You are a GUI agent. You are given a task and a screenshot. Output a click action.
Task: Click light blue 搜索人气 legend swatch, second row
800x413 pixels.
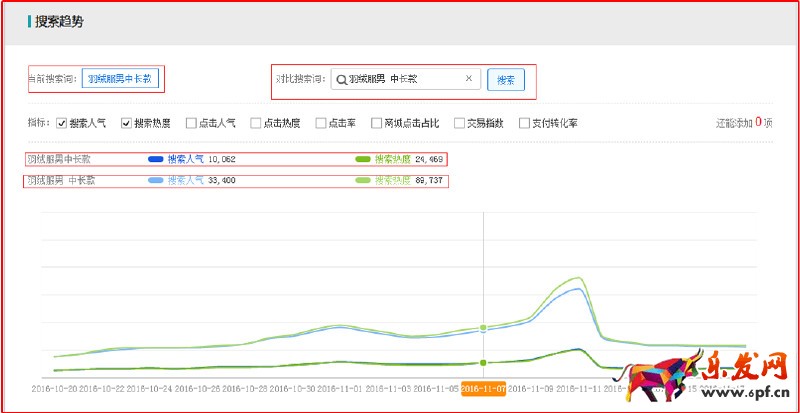155,181
